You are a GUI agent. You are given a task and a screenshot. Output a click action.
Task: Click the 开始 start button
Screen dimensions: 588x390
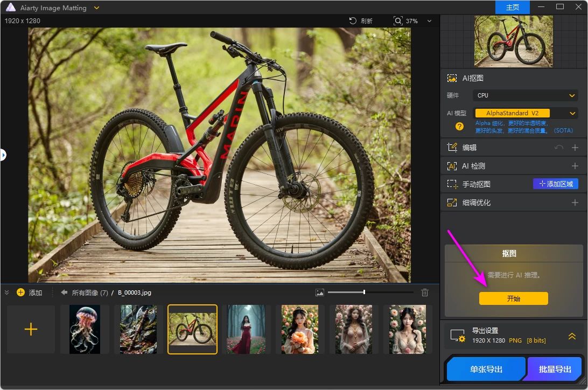tap(513, 298)
